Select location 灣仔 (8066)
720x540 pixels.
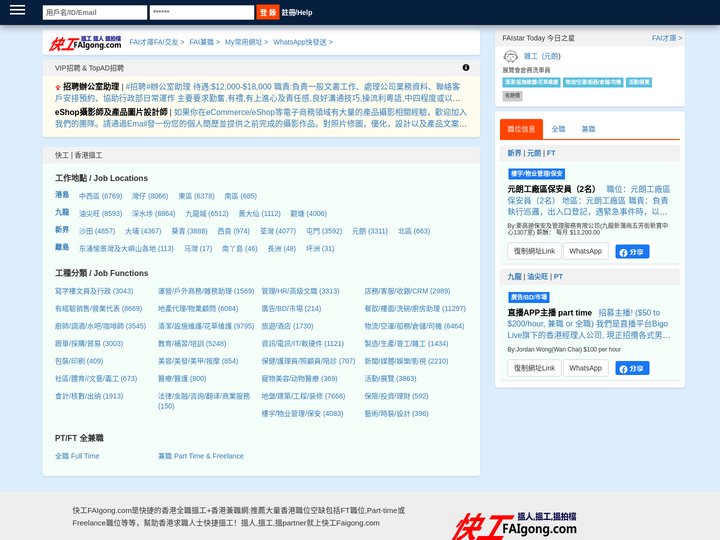150,196
